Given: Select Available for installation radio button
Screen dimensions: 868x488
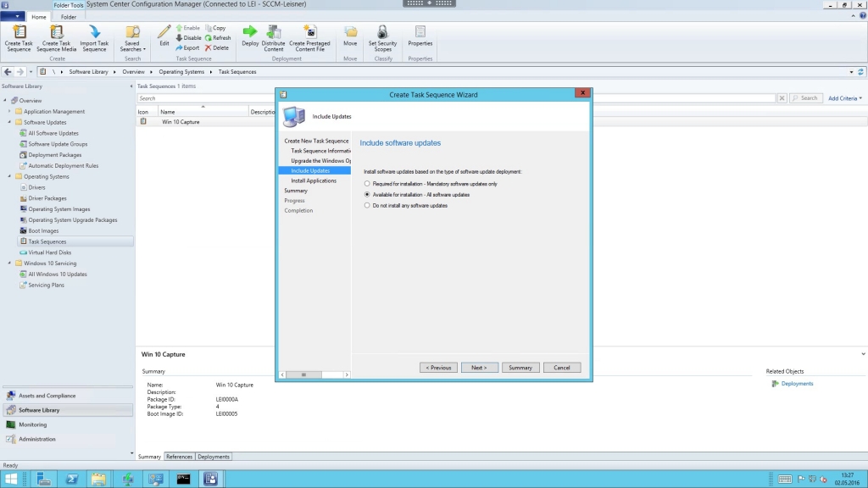Looking at the screenshot, I should [367, 194].
